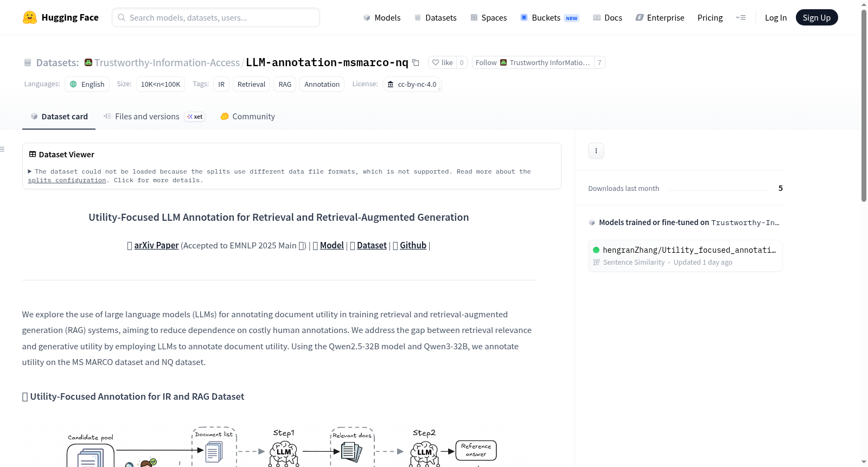Click the like count 0 badge
868x467 pixels.
click(462, 62)
